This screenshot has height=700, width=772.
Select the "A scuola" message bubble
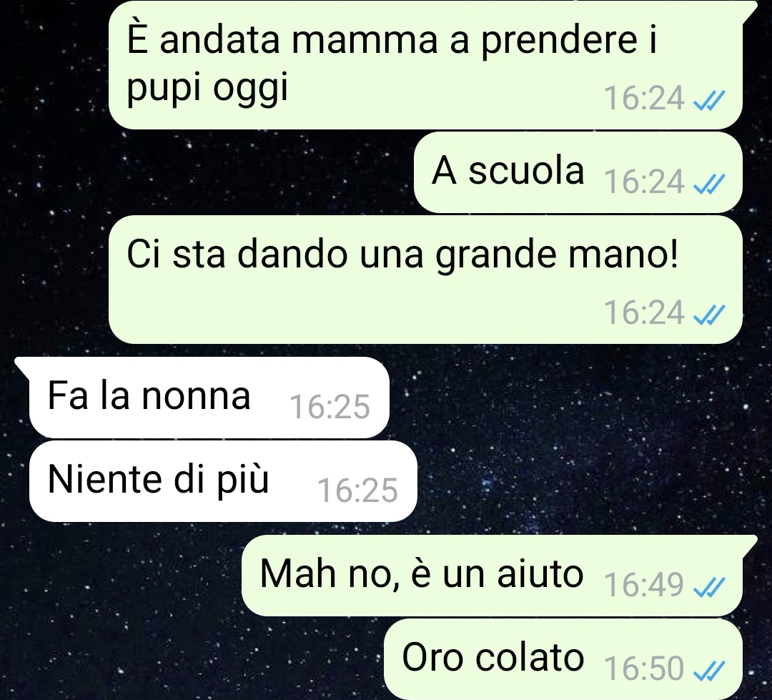[578, 172]
